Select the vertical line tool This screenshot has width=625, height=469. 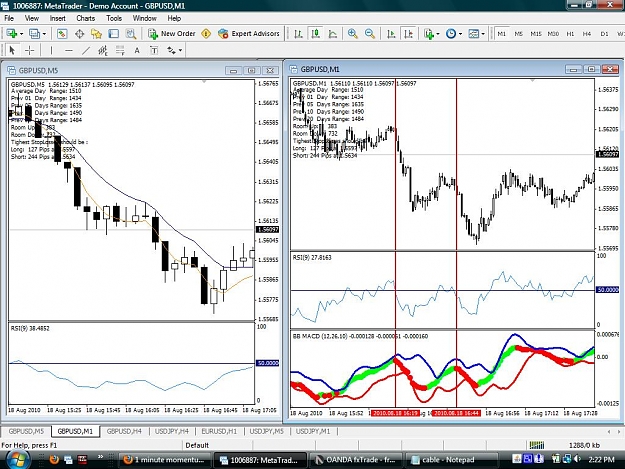51,50
